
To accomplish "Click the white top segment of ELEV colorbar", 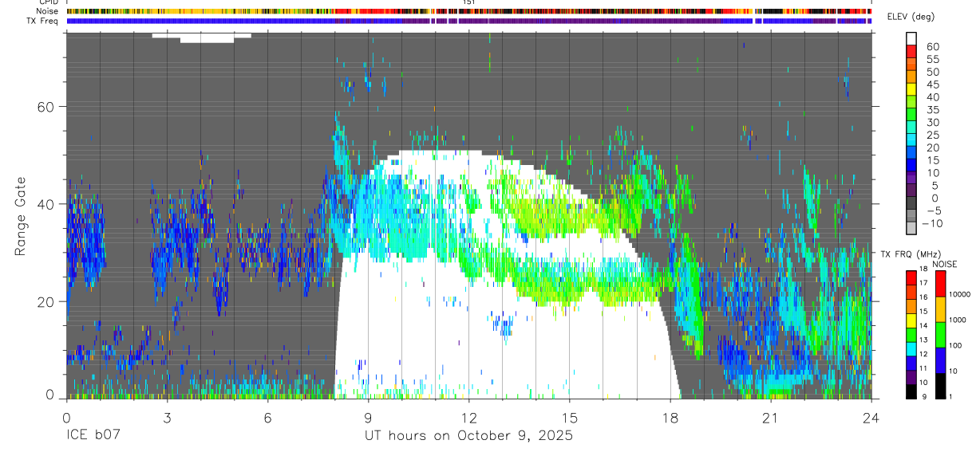I will coord(911,38).
